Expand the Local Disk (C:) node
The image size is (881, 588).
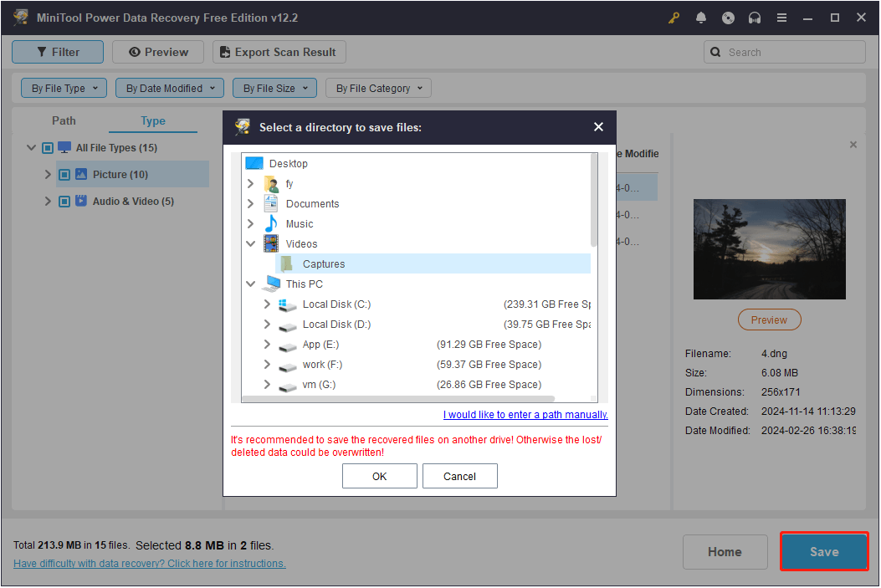pos(267,304)
